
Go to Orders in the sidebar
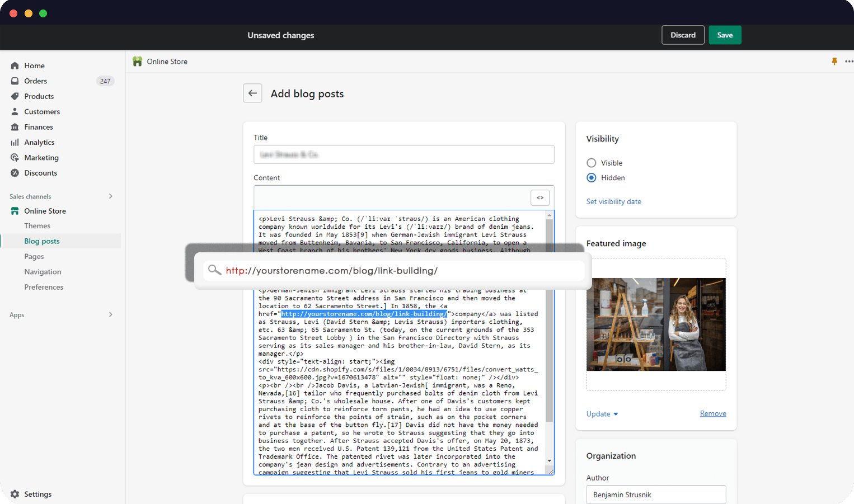tap(36, 81)
